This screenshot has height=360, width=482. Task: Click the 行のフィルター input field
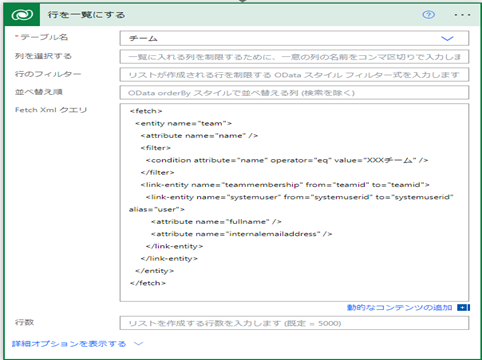(294, 75)
